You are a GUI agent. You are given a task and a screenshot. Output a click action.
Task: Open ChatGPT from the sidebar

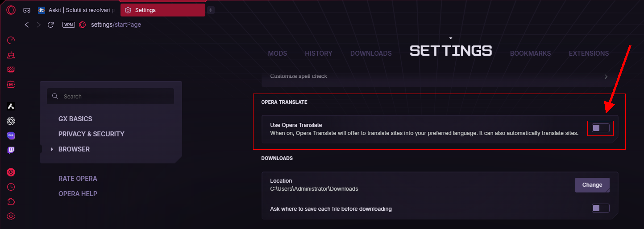pos(11,121)
